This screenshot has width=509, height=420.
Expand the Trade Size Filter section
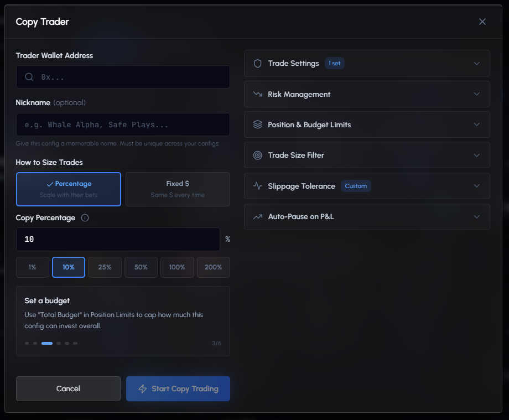pos(367,155)
